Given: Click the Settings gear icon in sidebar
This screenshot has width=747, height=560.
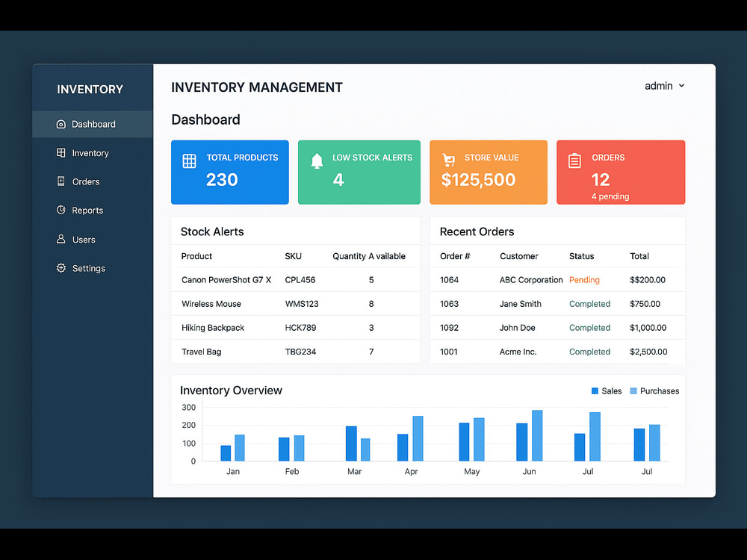Looking at the screenshot, I should click(x=61, y=268).
